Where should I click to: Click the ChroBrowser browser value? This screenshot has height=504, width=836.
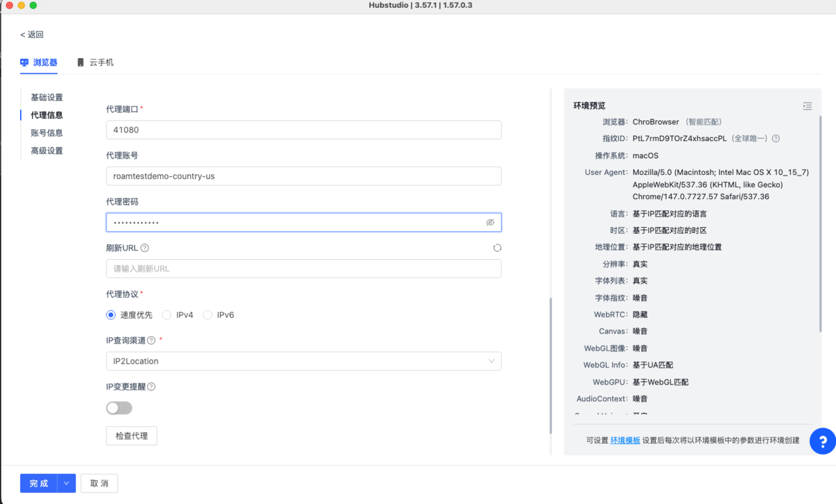[656, 122]
